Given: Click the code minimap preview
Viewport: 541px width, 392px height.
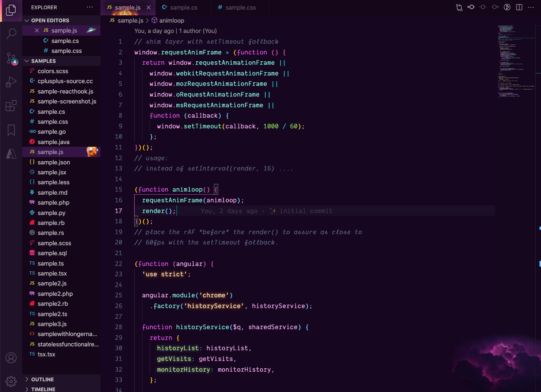Looking at the screenshot, I should [x=516, y=61].
